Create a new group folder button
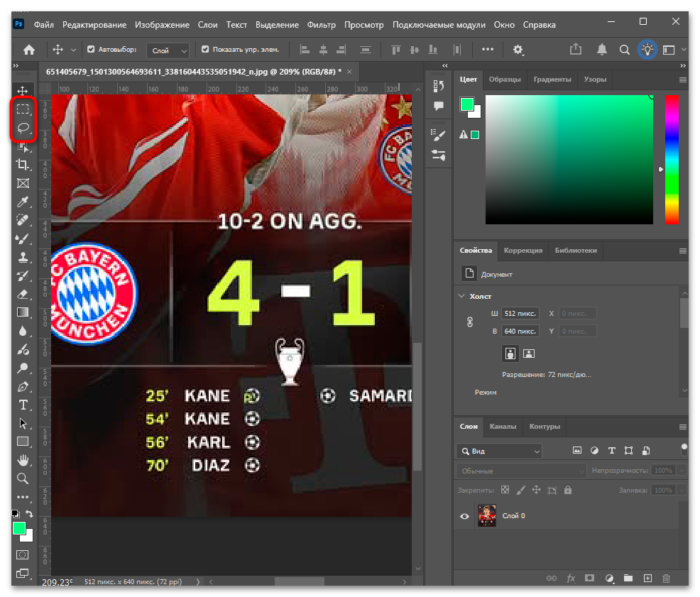 (x=628, y=579)
